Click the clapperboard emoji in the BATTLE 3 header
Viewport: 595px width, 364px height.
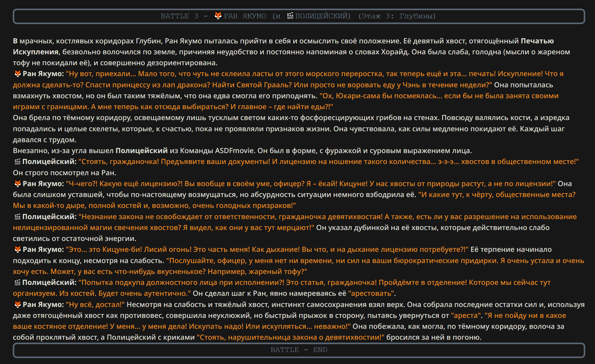[x=290, y=16]
